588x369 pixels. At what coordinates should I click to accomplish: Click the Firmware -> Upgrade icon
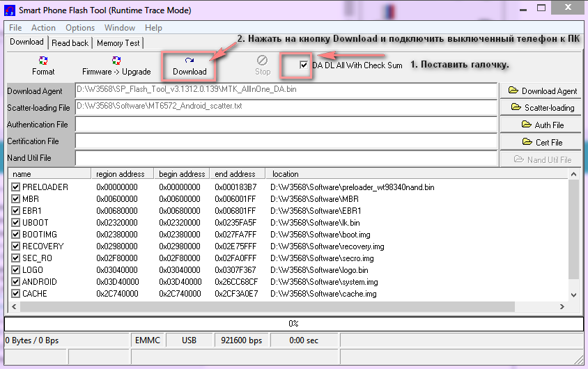116,65
